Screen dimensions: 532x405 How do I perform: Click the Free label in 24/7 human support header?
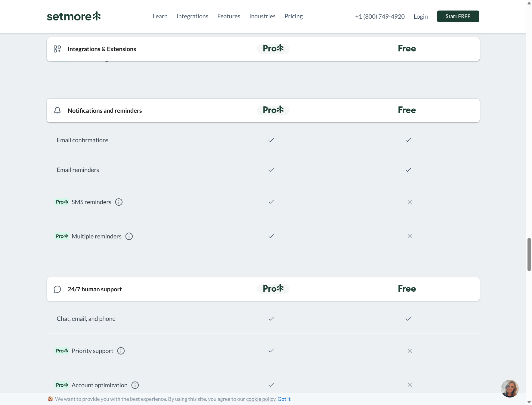tap(407, 289)
